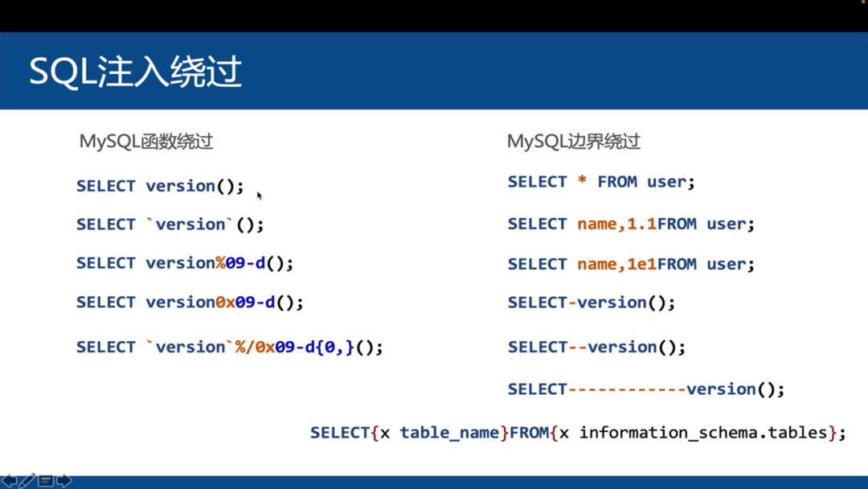
Task: Click line SELECT `version`%/0x09-d{0,}();
Action: coord(229,347)
